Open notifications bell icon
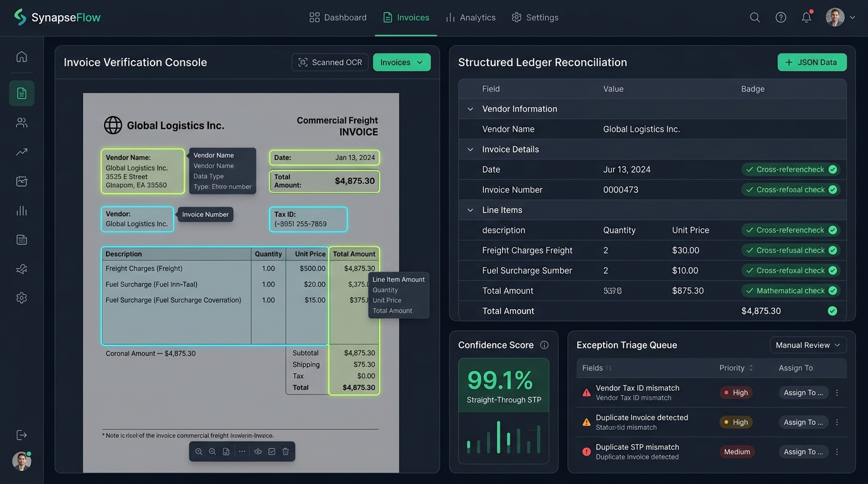This screenshot has width=868, height=484. click(x=806, y=18)
